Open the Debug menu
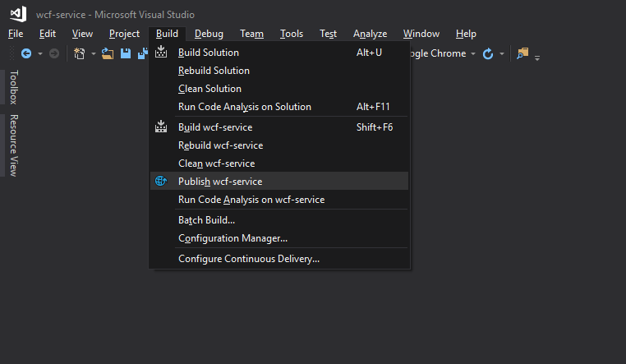Screen dimensions: 626x364 point(209,34)
